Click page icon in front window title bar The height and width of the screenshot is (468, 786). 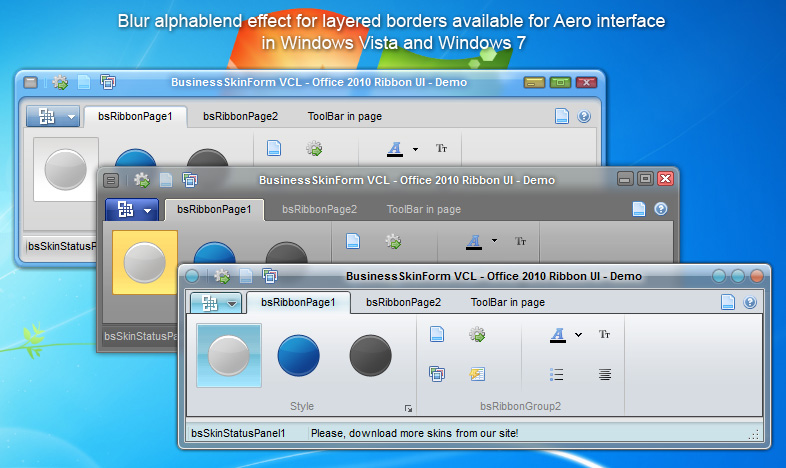246,276
